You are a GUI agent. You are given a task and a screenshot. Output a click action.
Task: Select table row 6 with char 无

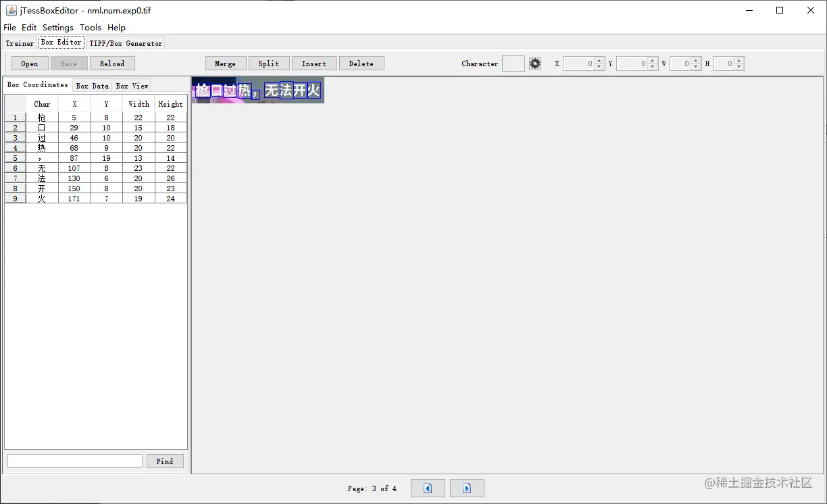(96, 168)
